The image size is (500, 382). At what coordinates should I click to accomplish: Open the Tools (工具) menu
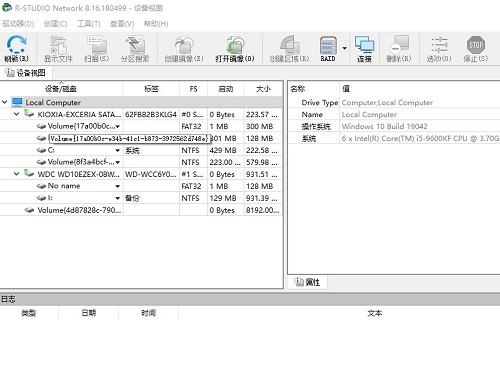coord(89,24)
